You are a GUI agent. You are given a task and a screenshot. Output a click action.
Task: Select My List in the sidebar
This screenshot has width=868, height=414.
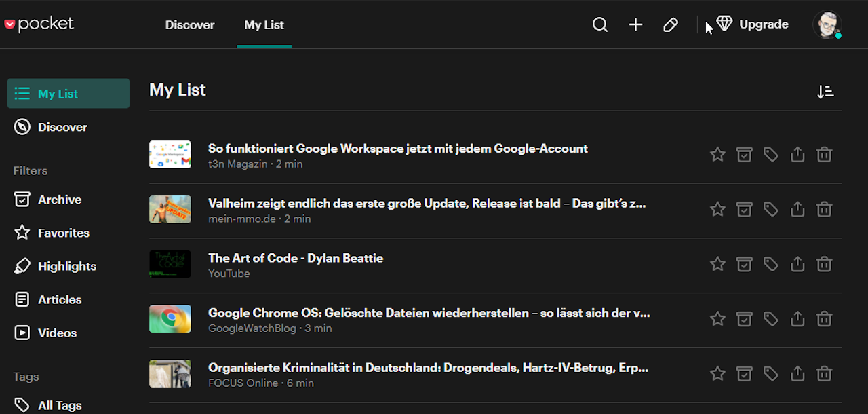[68, 94]
